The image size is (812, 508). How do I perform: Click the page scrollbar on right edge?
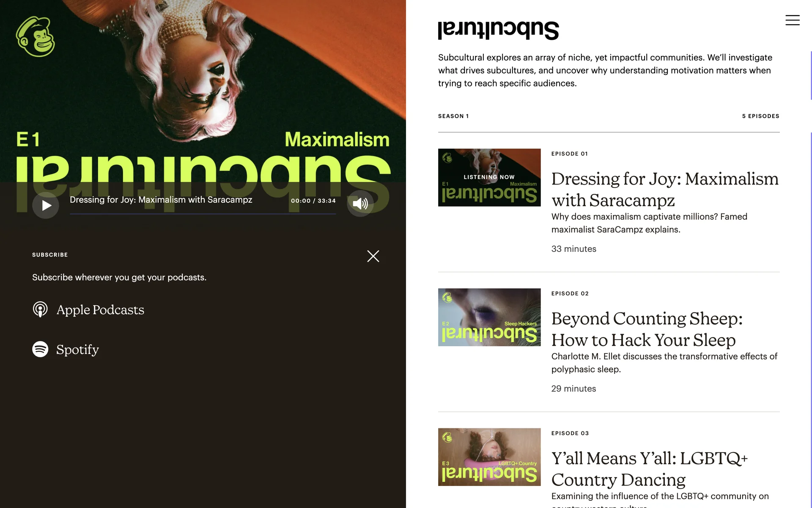pyautogui.click(x=811, y=76)
